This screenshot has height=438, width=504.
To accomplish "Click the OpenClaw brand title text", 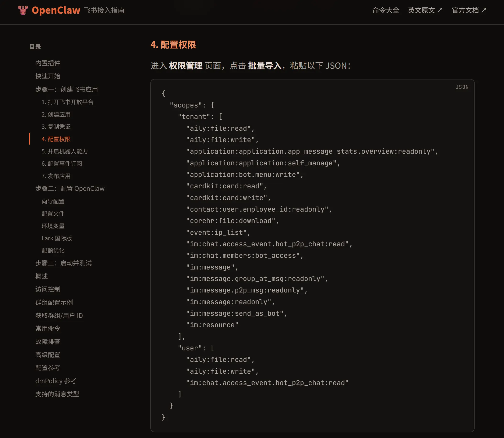I will (x=56, y=10).
